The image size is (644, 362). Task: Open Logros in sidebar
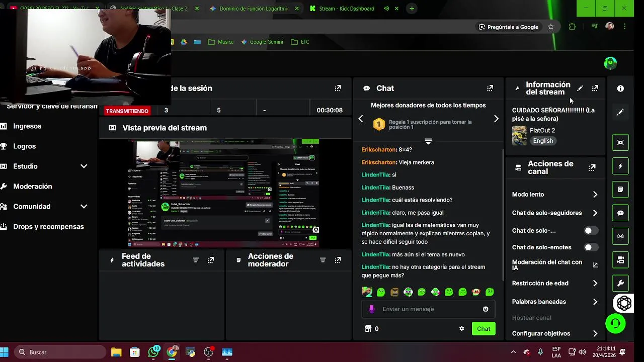pos(24,146)
